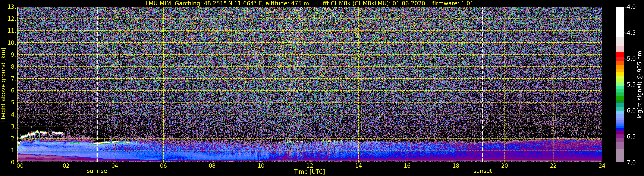Click the colorbar tick label '-7.0'
Viewport: 644px width, 176px height.
[x=630, y=163]
